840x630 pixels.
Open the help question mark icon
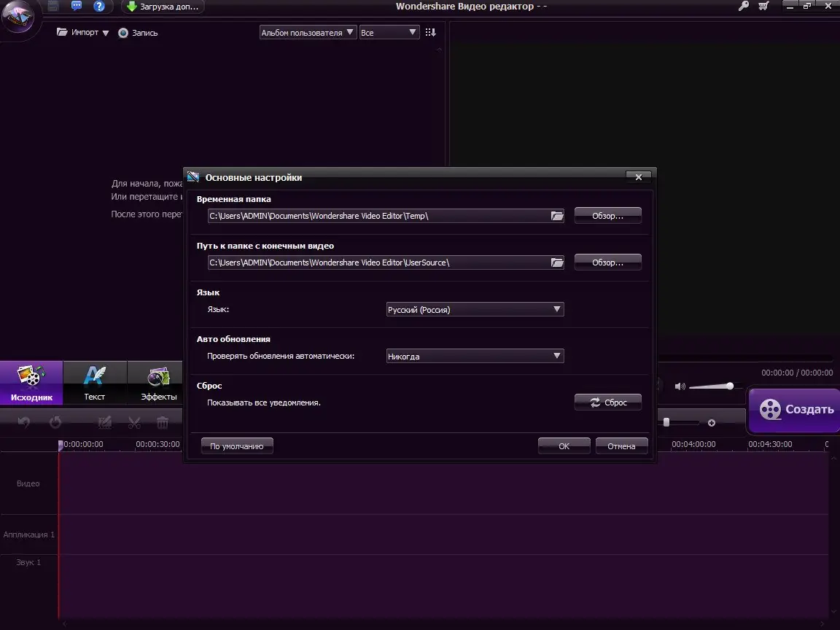(99, 7)
